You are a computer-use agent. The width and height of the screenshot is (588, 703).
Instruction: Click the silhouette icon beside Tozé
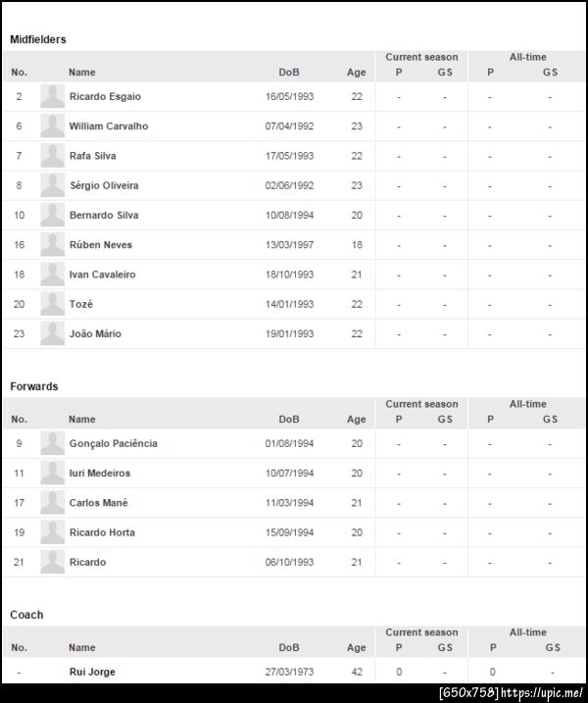(x=52, y=304)
